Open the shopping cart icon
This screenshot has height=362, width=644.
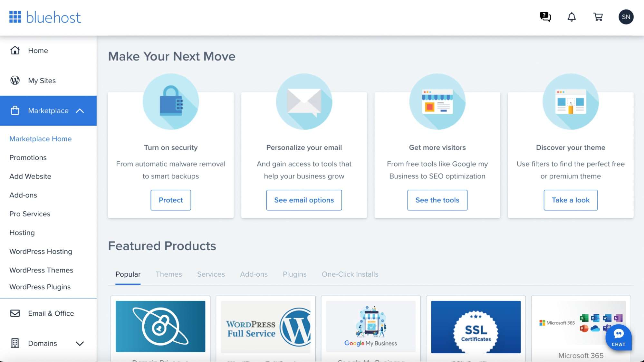(598, 17)
